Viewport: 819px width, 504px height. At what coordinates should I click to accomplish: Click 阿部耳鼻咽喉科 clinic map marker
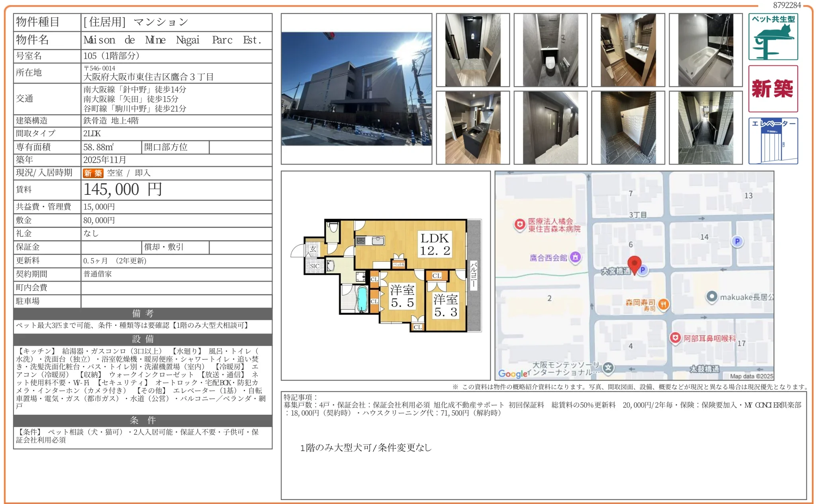(x=675, y=338)
